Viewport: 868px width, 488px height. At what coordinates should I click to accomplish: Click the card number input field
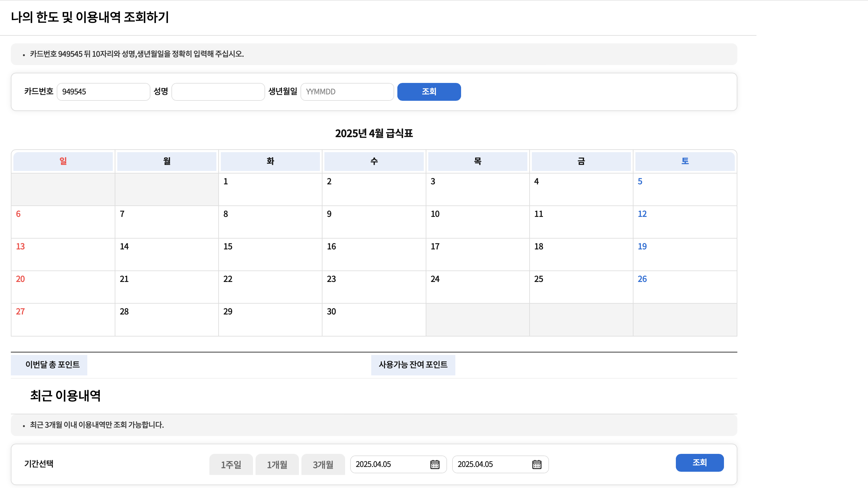click(104, 92)
